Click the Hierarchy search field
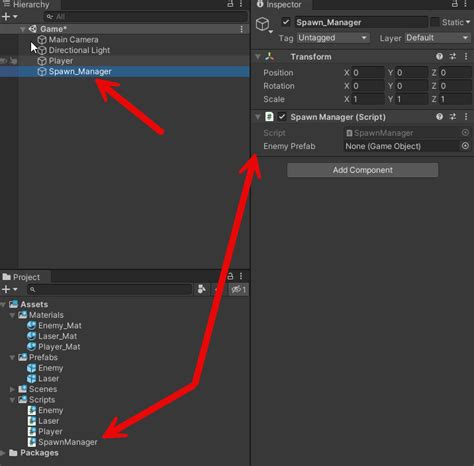Image resolution: width=474 pixels, height=466 pixels. pos(146,17)
